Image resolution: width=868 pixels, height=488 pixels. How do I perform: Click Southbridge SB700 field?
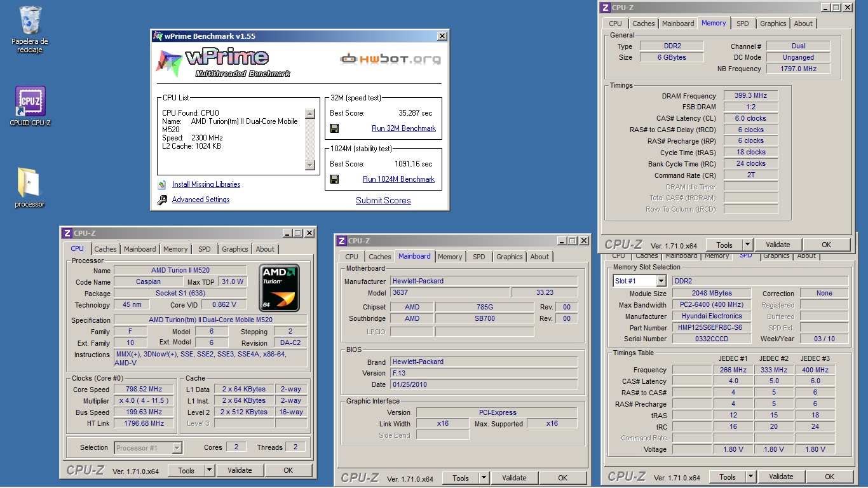click(484, 318)
